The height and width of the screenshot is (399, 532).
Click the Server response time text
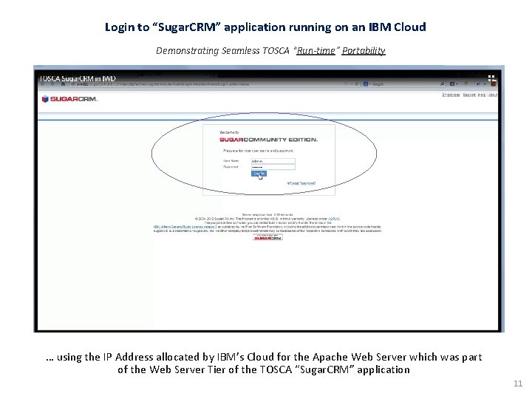pyautogui.click(x=267, y=215)
